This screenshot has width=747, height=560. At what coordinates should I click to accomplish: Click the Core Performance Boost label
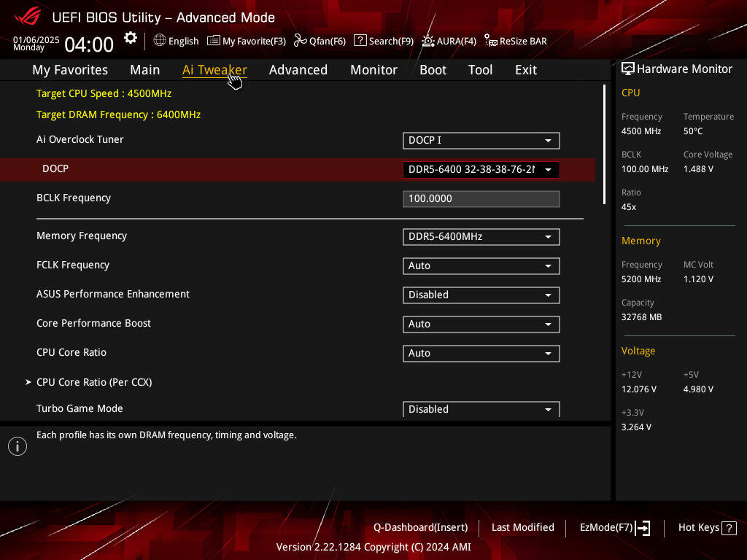pos(94,323)
